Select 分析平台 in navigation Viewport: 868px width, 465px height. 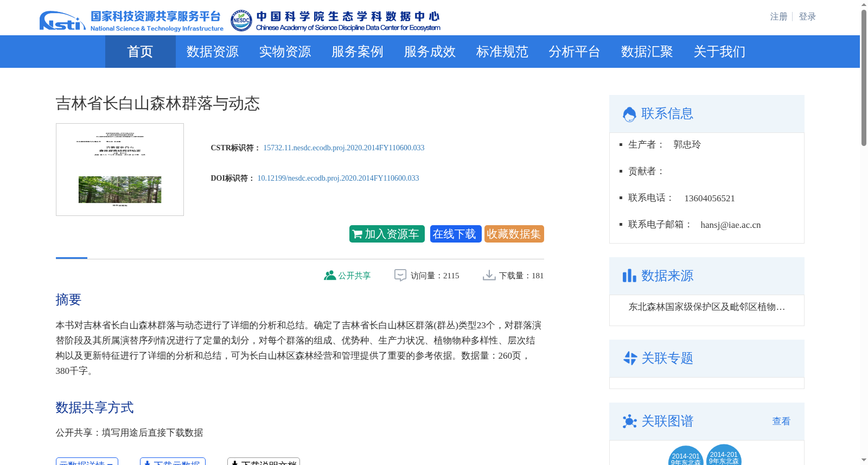[575, 52]
